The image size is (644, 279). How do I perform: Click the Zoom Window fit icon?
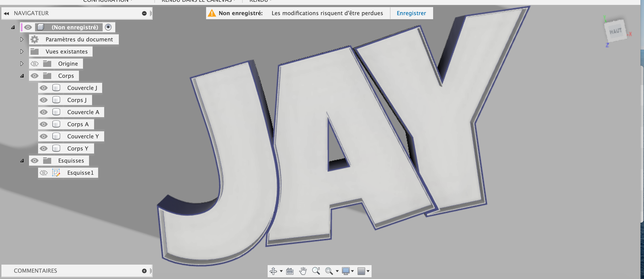pos(329,271)
